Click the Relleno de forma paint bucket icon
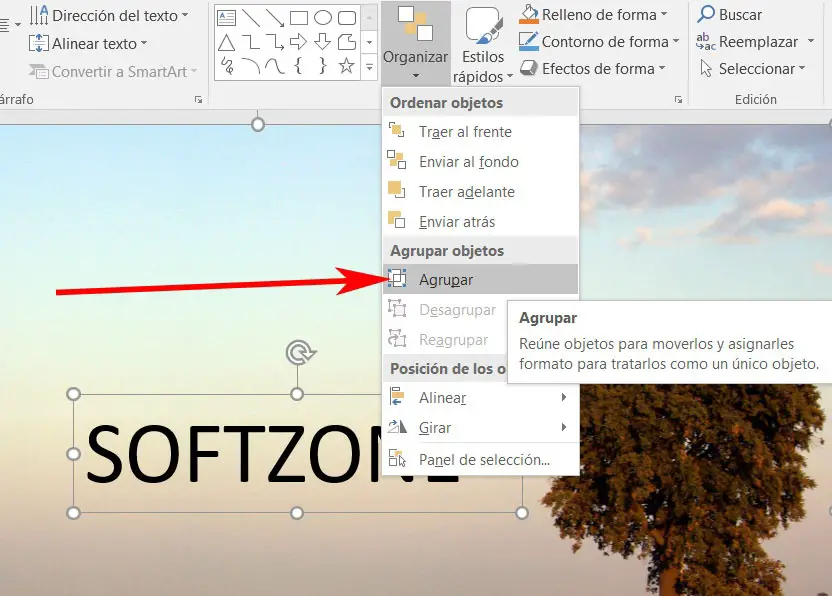 (528, 14)
